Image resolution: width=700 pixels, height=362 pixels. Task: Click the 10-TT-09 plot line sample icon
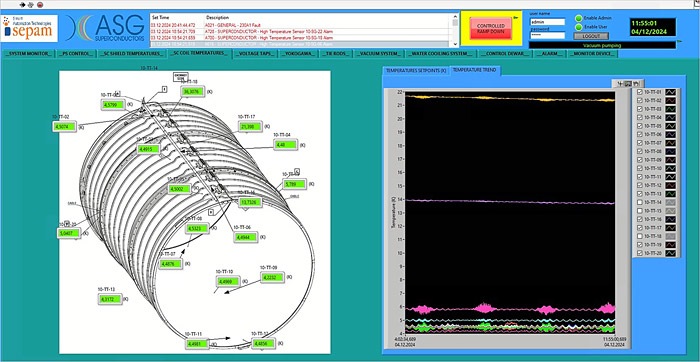671,159
